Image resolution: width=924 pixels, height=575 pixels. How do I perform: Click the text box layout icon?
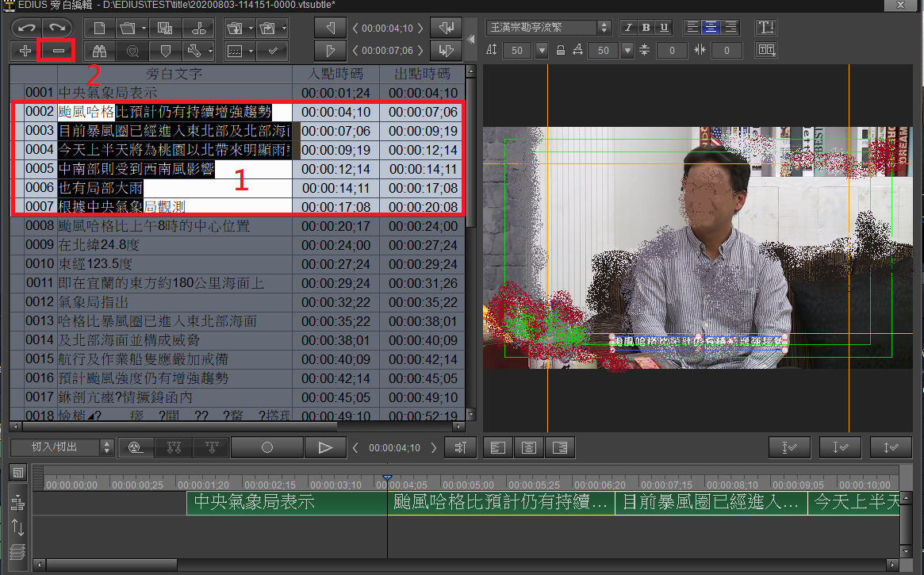coord(766,50)
